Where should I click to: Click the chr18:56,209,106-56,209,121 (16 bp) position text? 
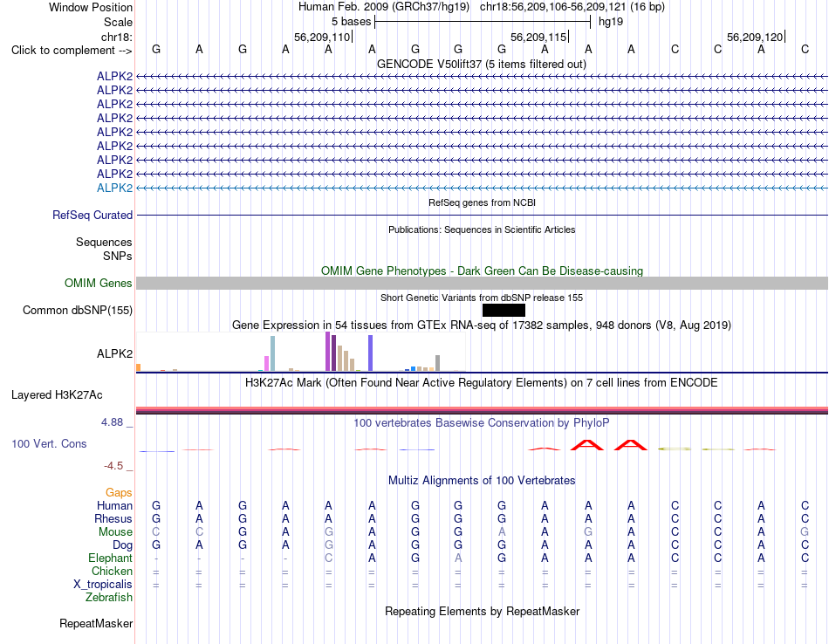pos(572,7)
